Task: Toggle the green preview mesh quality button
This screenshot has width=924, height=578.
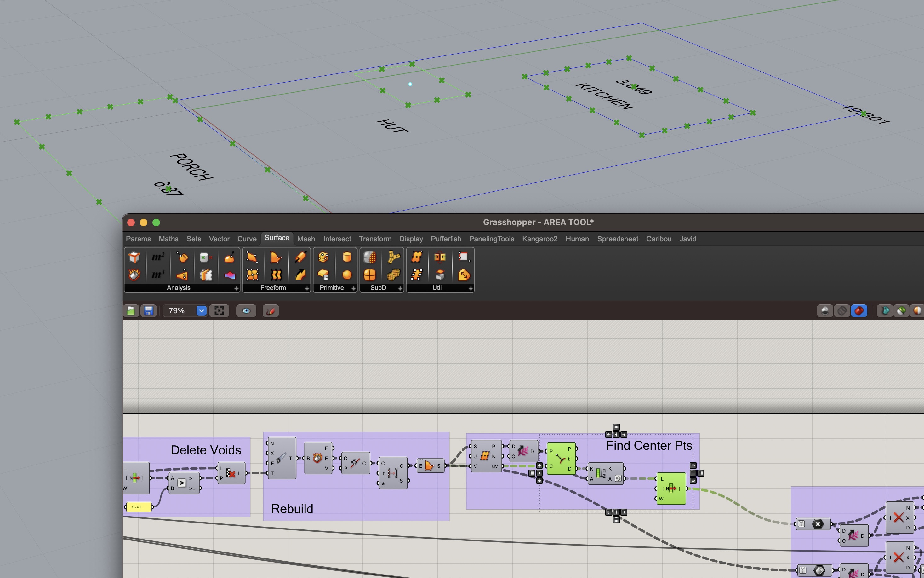Action: pos(901,311)
